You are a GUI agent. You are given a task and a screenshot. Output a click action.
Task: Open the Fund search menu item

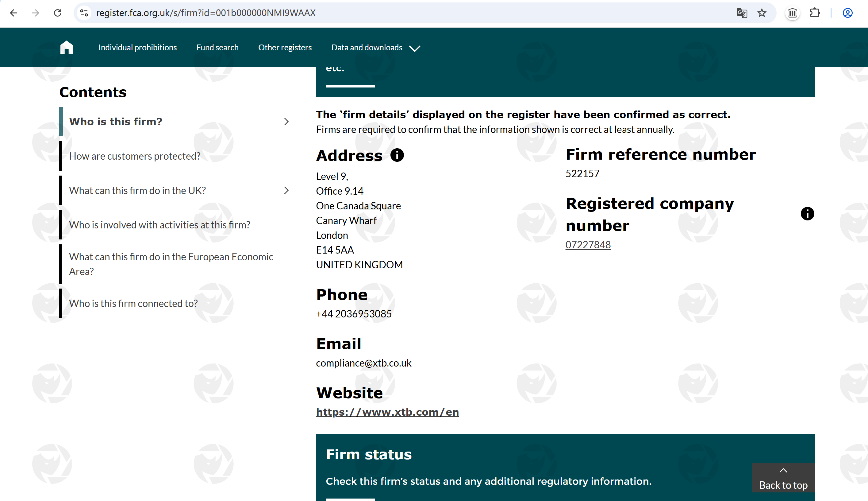pyautogui.click(x=217, y=48)
